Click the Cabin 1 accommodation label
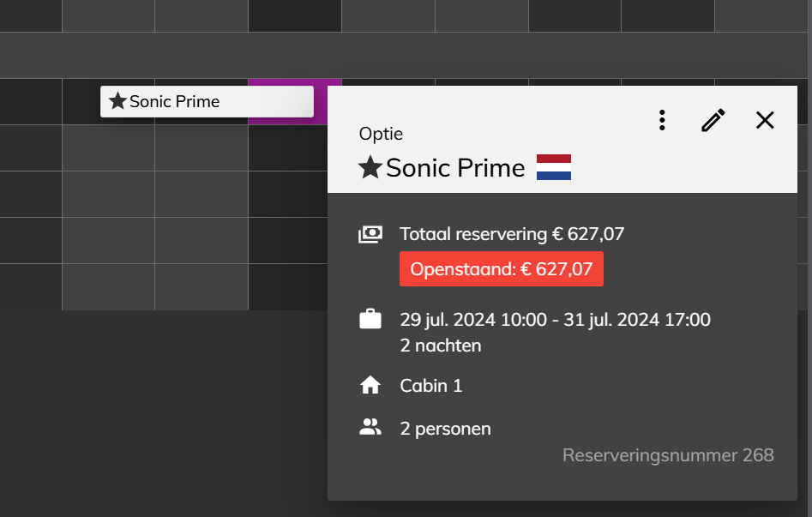Image resolution: width=812 pixels, height=517 pixels. [x=430, y=386]
